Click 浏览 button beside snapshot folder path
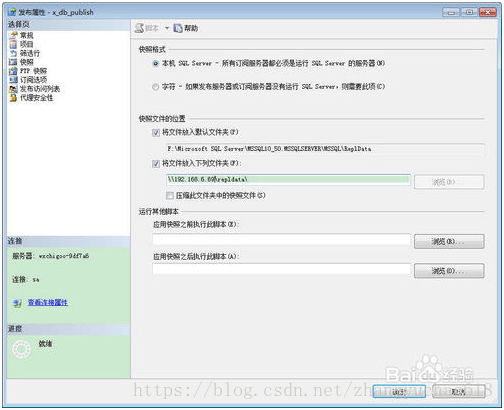This screenshot has height=410, width=504. coord(449,182)
